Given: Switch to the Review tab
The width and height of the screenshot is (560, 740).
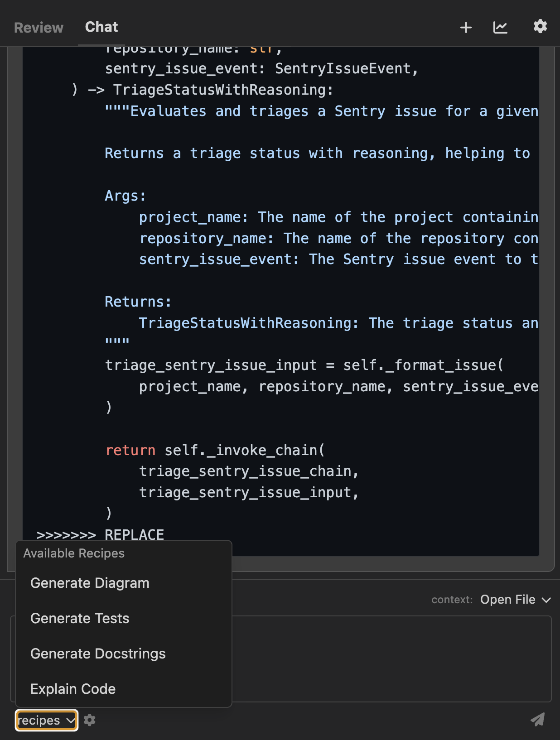Looking at the screenshot, I should coord(39,28).
